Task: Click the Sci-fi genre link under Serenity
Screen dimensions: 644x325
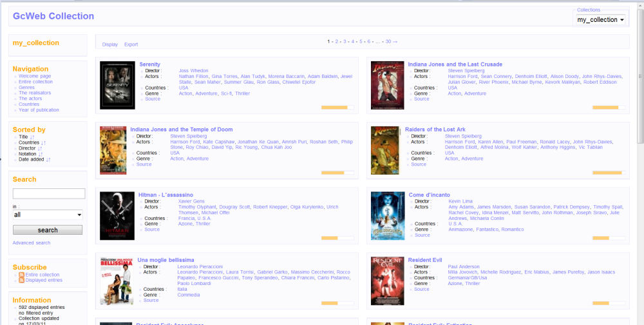Action: (226, 94)
